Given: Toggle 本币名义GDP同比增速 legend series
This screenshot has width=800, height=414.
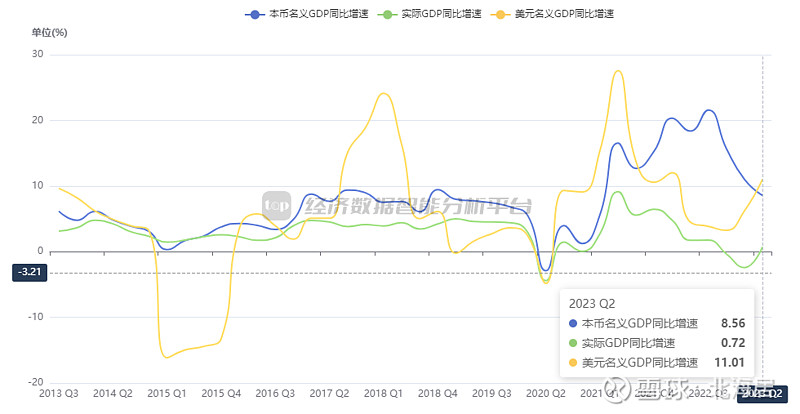Looking at the screenshot, I should (x=307, y=14).
